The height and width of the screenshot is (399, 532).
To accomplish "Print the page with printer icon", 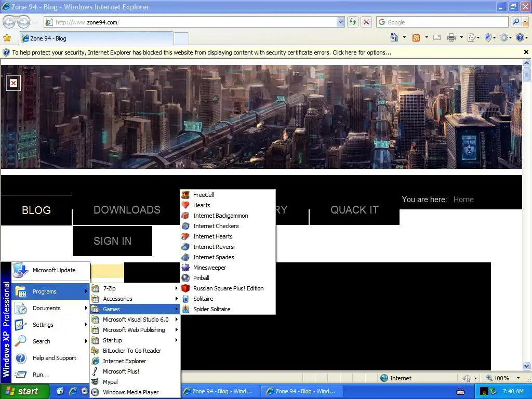I will 451,37.
